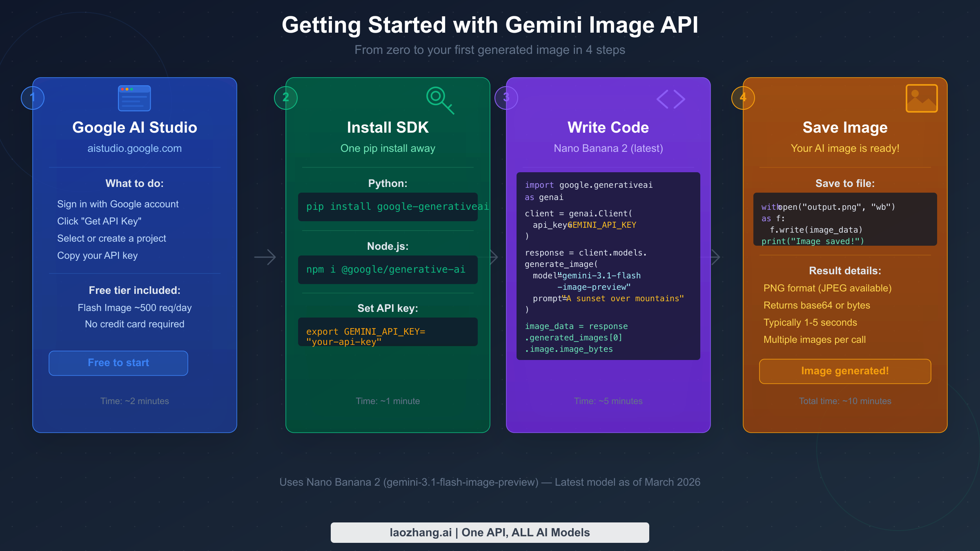Select the step 3 number badge
Screen dimensions: 980x551
click(x=506, y=98)
